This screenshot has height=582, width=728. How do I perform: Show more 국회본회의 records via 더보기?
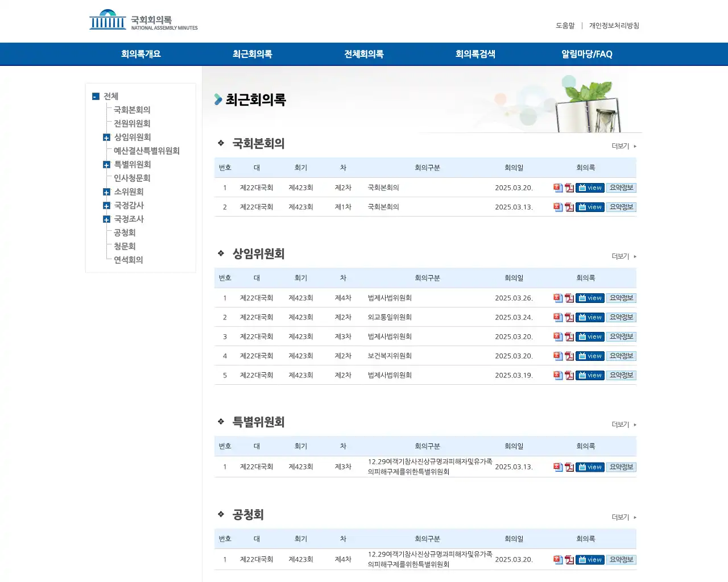click(624, 146)
